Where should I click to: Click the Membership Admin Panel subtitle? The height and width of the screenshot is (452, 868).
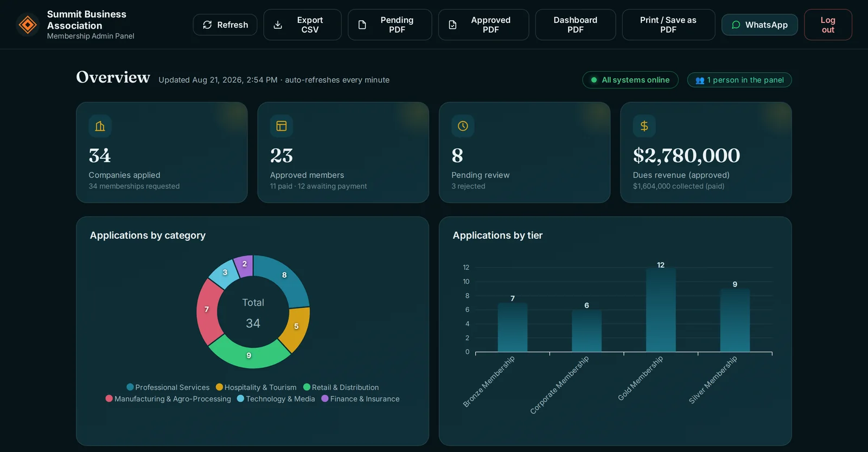[x=91, y=36]
